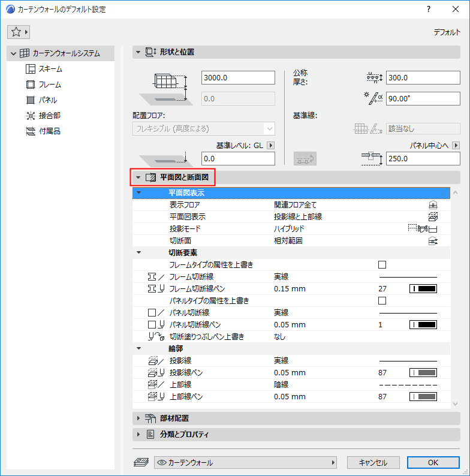The image size is (470, 476).
Task: Open the favorites star button
Action: point(19,32)
